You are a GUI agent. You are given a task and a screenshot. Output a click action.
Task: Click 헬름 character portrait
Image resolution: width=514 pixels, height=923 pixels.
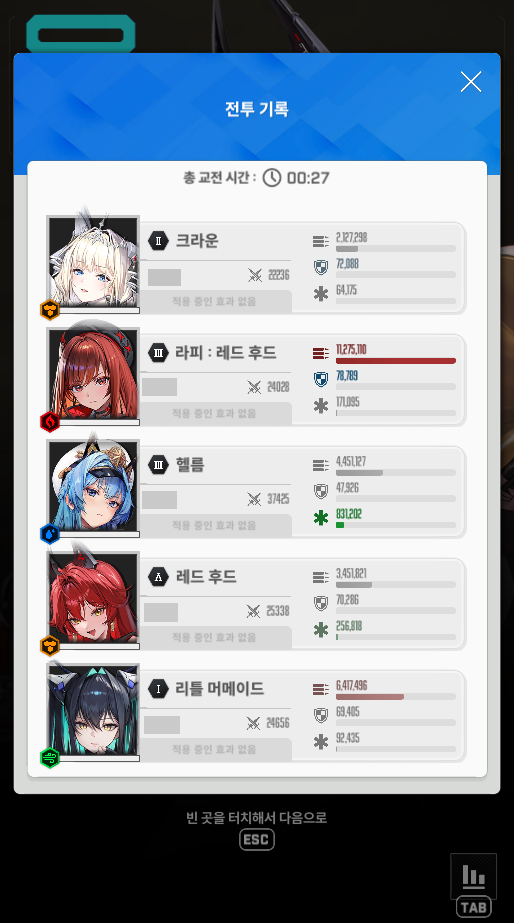click(x=94, y=486)
